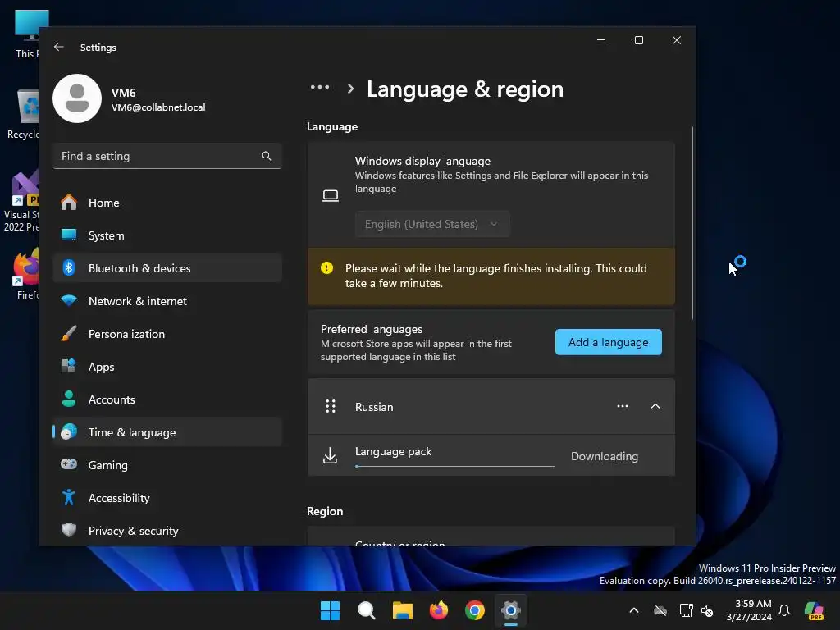Click the laptop icon beside Windows display language
The image size is (840, 630).
(x=331, y=196)
